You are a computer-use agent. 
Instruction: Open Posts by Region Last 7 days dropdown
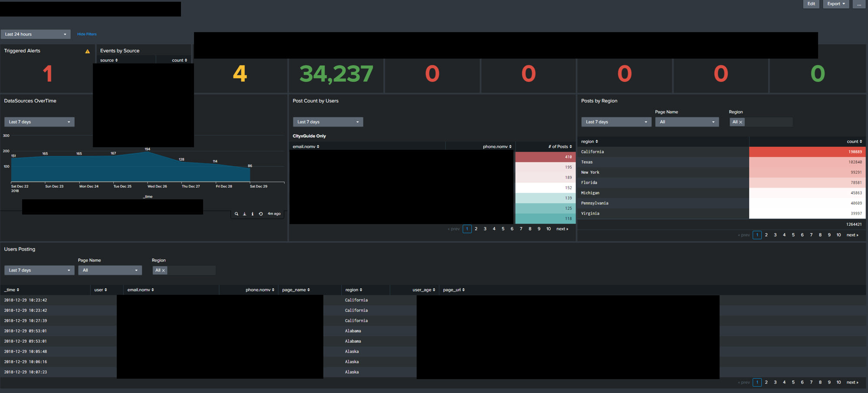click(x=616, y=122)
